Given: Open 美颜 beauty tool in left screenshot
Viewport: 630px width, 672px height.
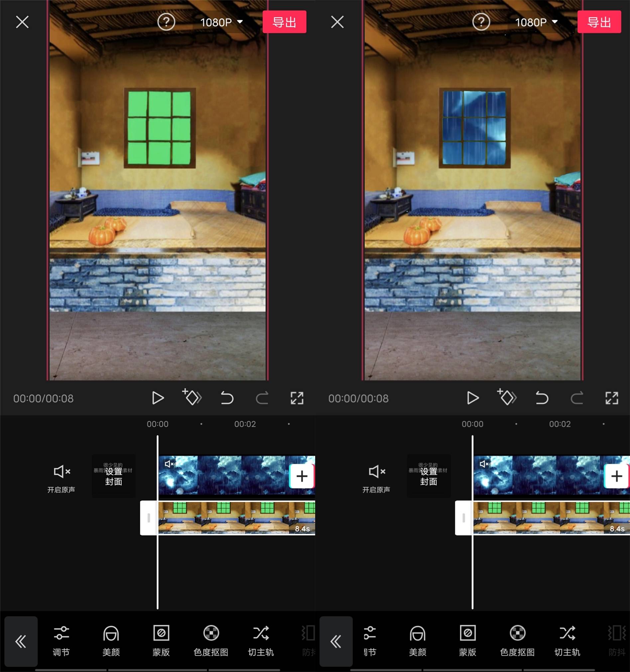Looking at the screenshot, I should click(111, 641).
